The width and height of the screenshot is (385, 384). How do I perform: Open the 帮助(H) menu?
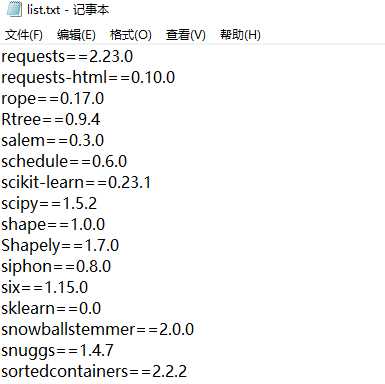(x=240, y=35)
